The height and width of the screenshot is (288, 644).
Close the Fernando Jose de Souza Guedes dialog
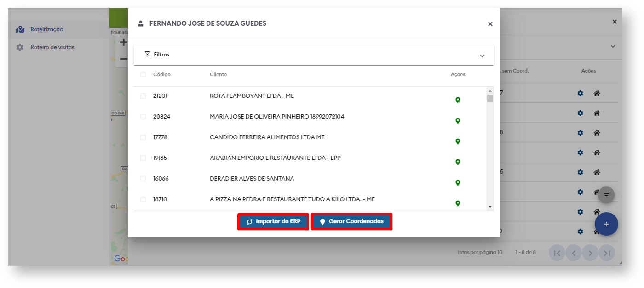tap(490, 24)
